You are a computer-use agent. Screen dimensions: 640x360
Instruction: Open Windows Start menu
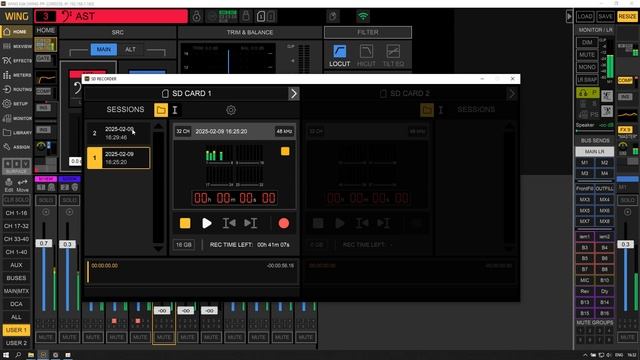pyautogui.click(x=6, y=355)
